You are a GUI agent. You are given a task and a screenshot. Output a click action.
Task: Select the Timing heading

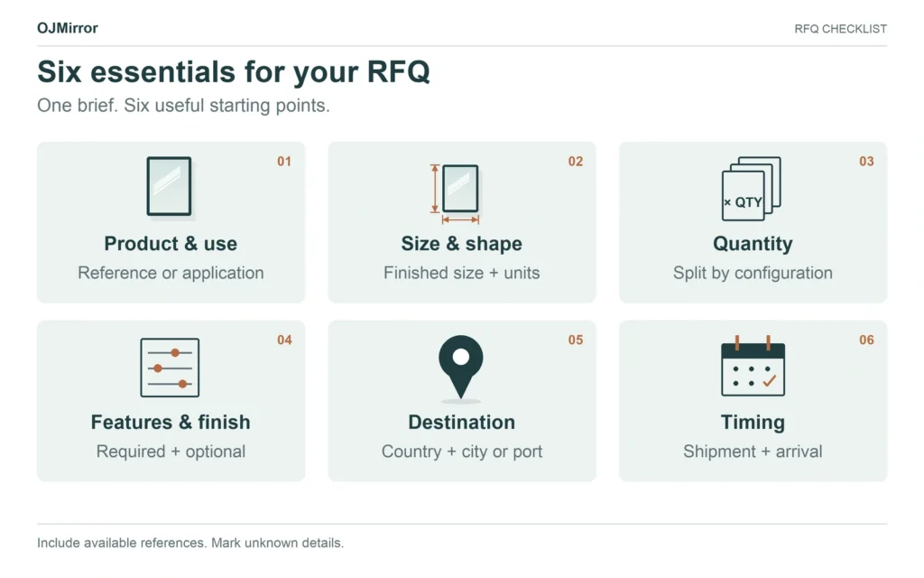point(753,423)
